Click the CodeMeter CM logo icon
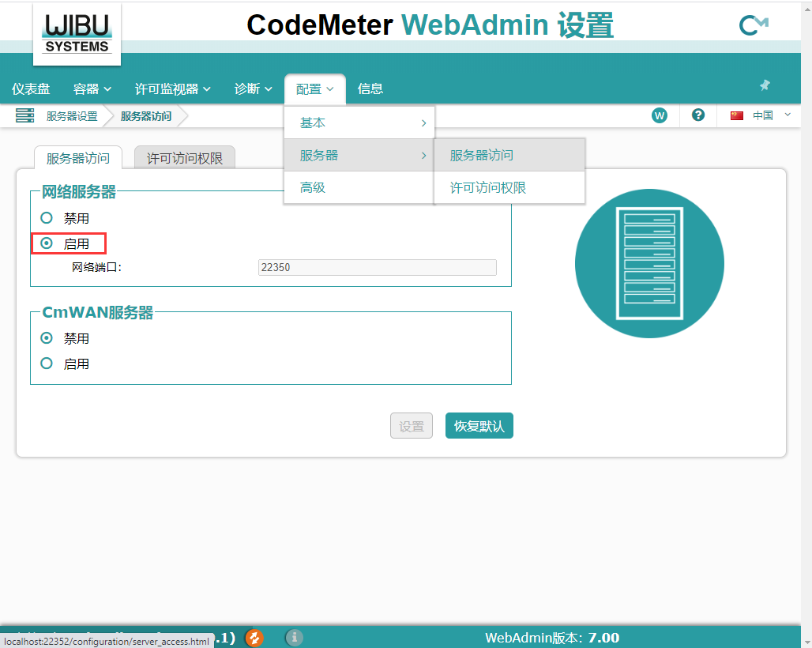 click(754, 24)
